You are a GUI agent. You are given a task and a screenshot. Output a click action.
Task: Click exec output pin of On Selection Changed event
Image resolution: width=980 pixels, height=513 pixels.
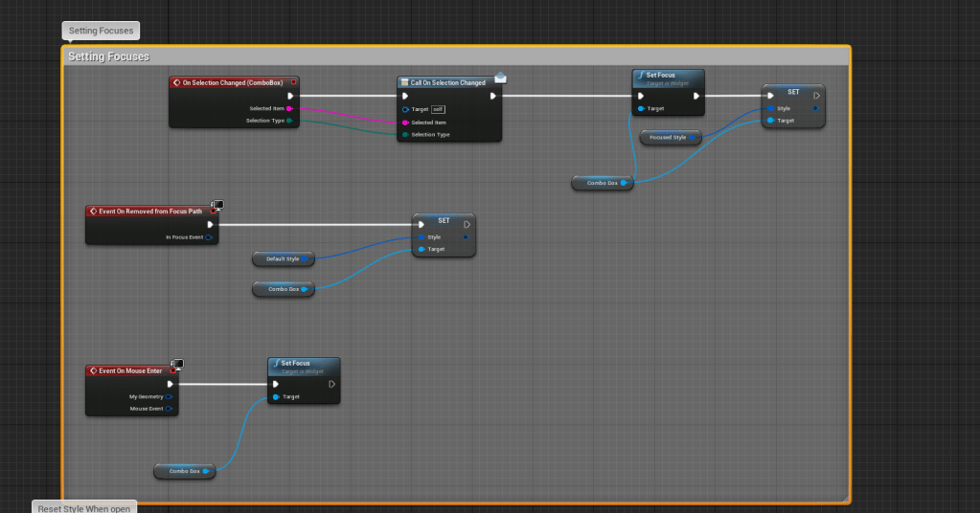290,96
